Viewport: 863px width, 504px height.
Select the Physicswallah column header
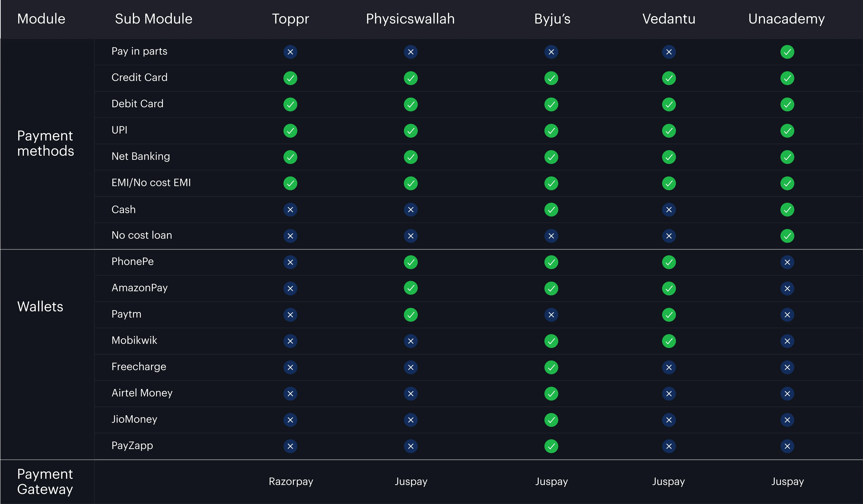pyautogui.click(x=410, y=20)
